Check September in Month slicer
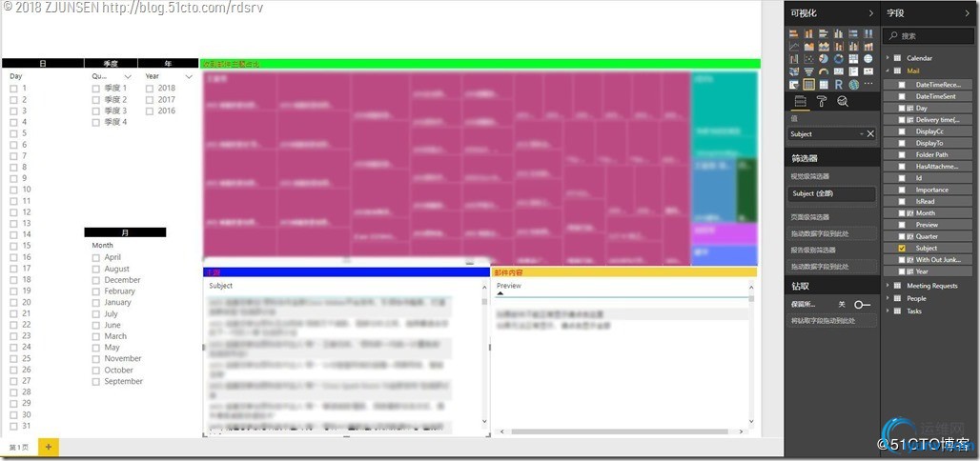Screen dimensions: 980x461 pos(95,382)
